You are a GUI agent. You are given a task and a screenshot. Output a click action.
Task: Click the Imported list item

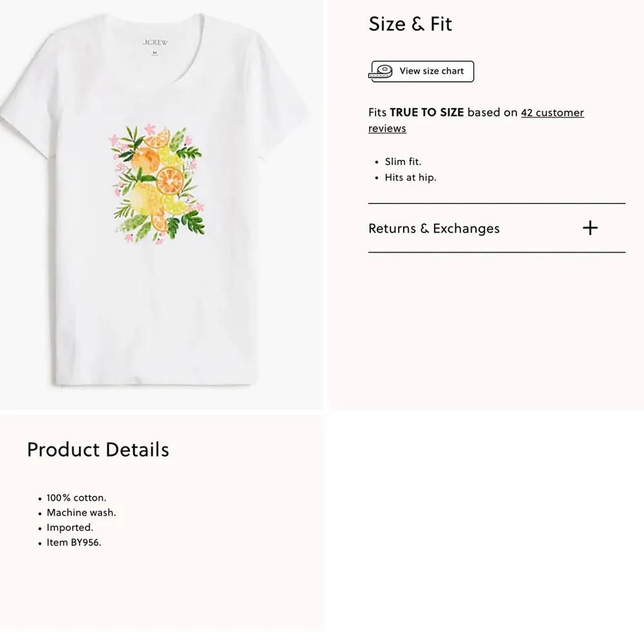tap(70, 527)
